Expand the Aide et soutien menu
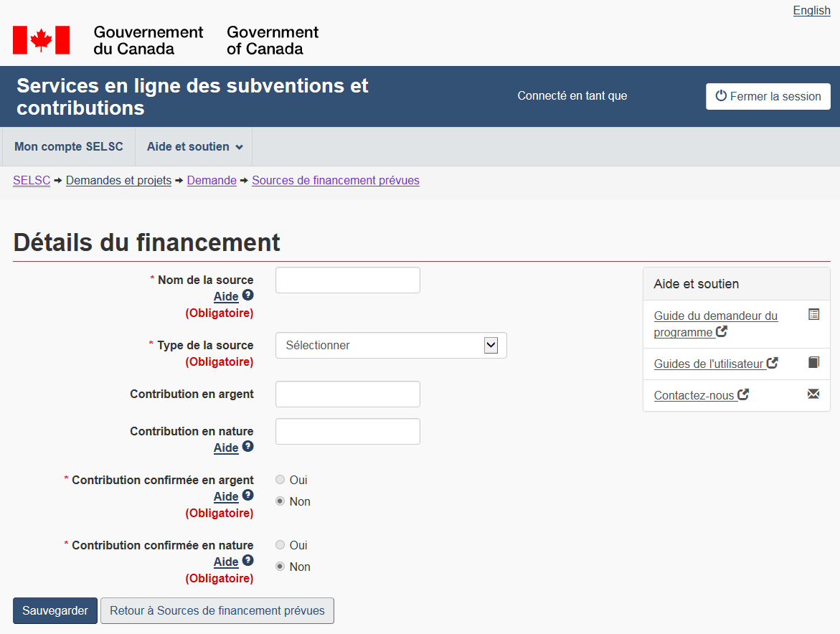The image size is (840, 634). point(194,147)
